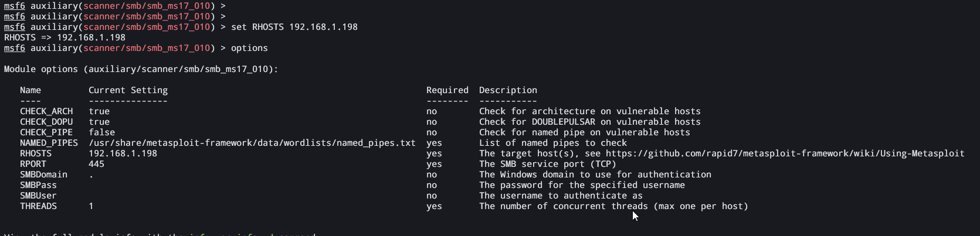The image size is (980, 236).
Task: Click the NAMED_PIPES option name
Action: point(49,143)
